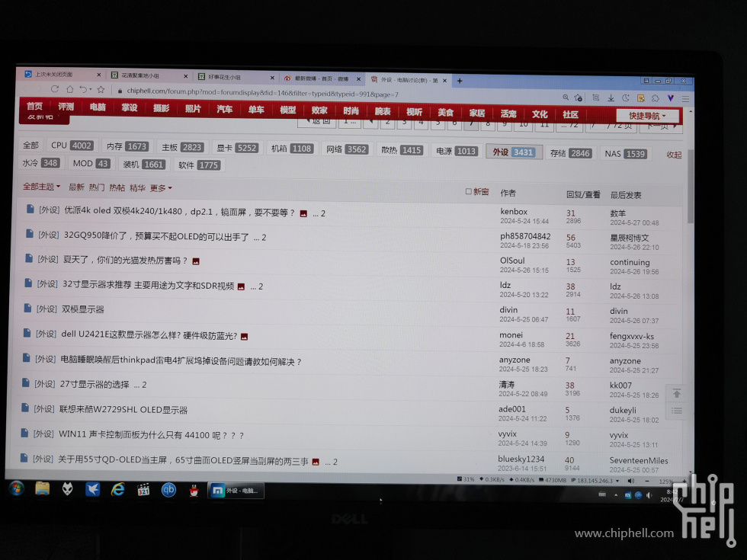Open 社区 in the red navigation bar
Viewport: 747px width, 560px height.
(570, 114)
